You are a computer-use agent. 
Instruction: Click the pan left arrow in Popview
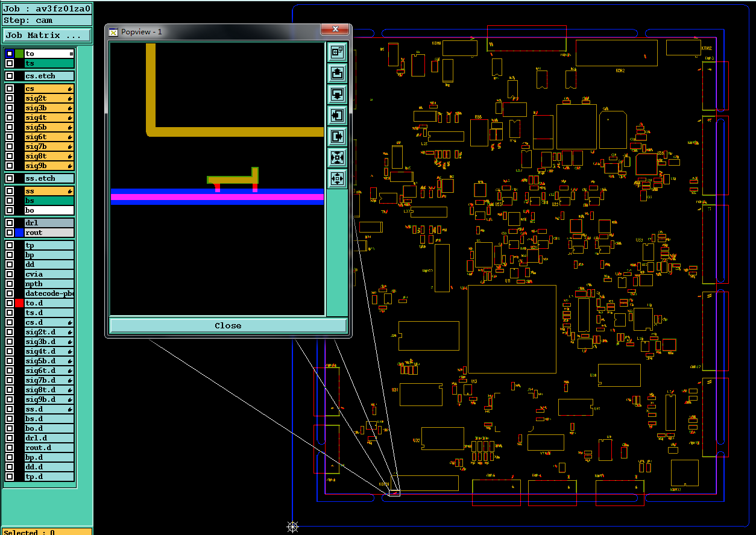[338, 115]
